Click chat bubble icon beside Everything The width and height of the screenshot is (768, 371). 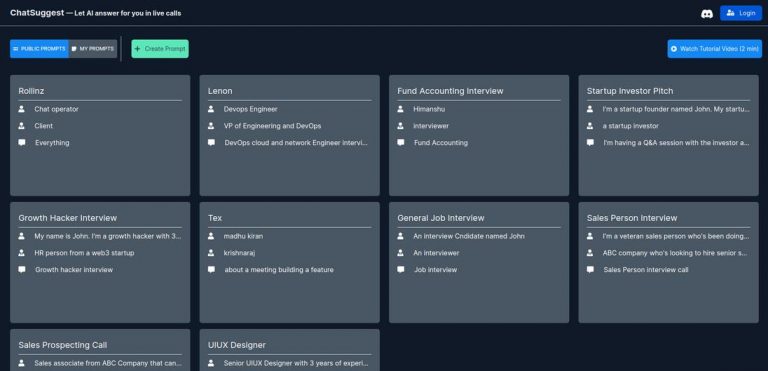pyautogui.click(x=22, y=143)
